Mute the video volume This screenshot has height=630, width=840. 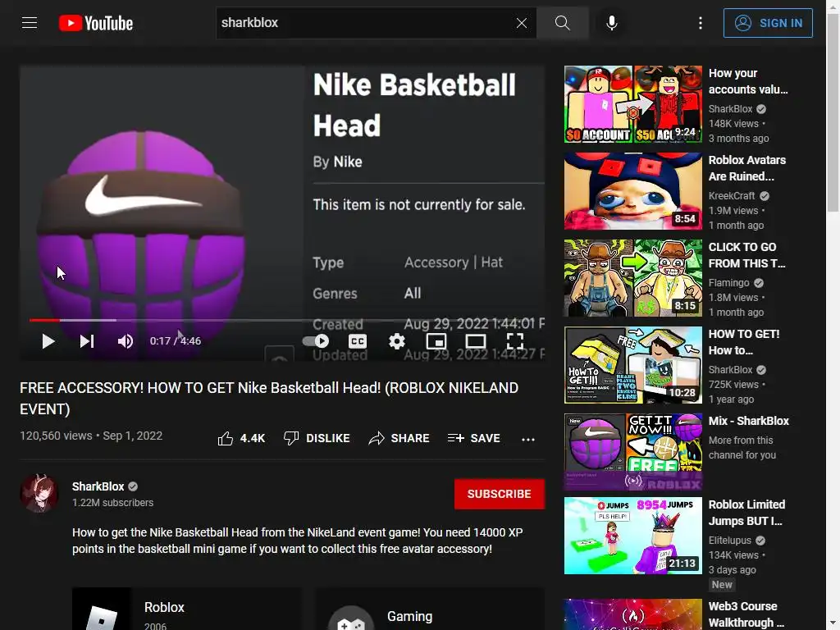[x=126, y=341]
